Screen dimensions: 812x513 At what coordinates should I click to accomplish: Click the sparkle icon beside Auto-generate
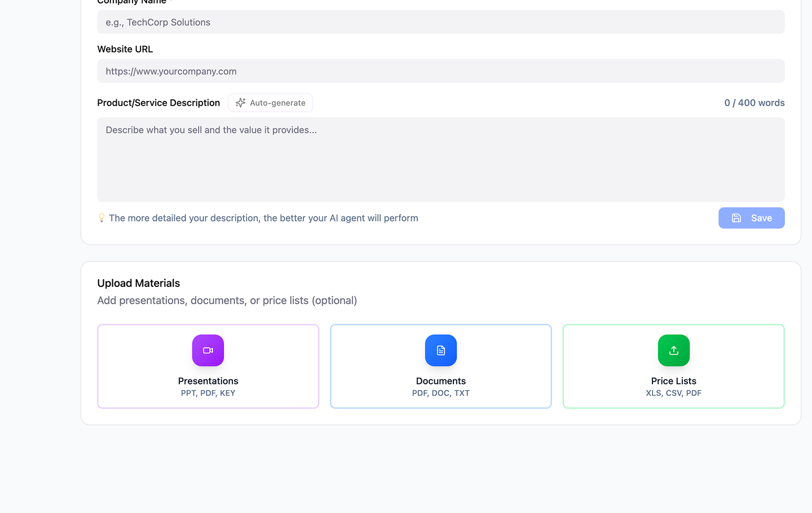241,103
